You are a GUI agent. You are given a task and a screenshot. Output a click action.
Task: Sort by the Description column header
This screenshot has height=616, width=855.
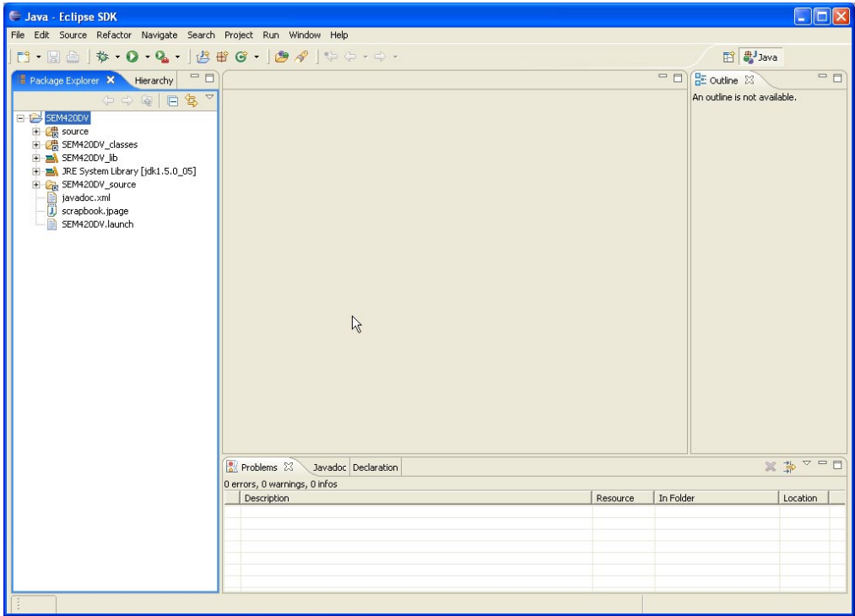(267, 498)
